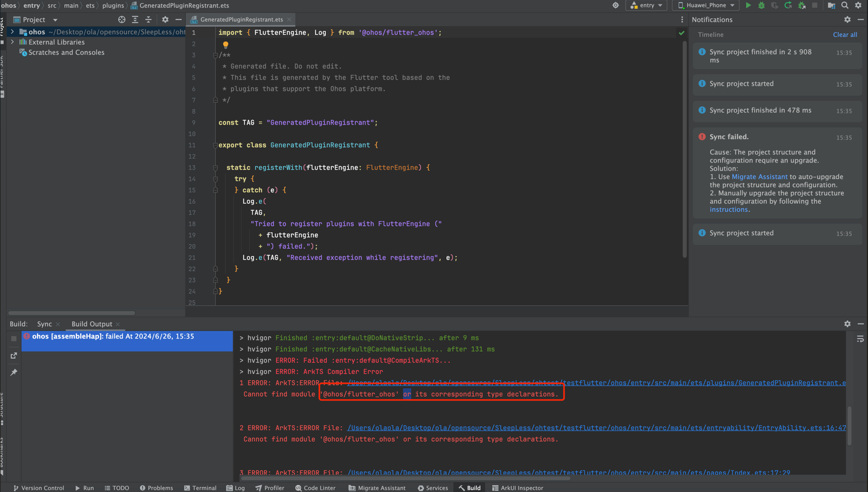Open the Project view selector dropdown
This screenshot has width=868, height=492.
(x=36, y=20)
